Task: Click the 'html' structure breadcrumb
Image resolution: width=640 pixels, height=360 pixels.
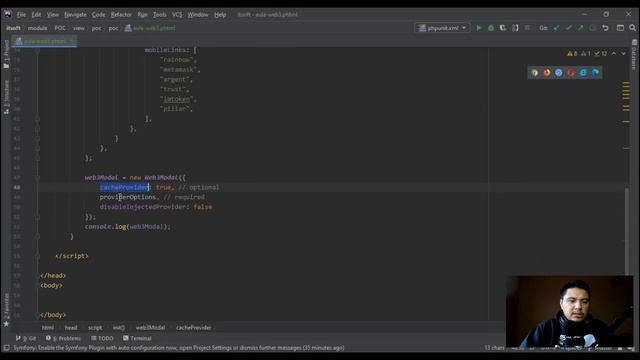Action: pos(48,328)
